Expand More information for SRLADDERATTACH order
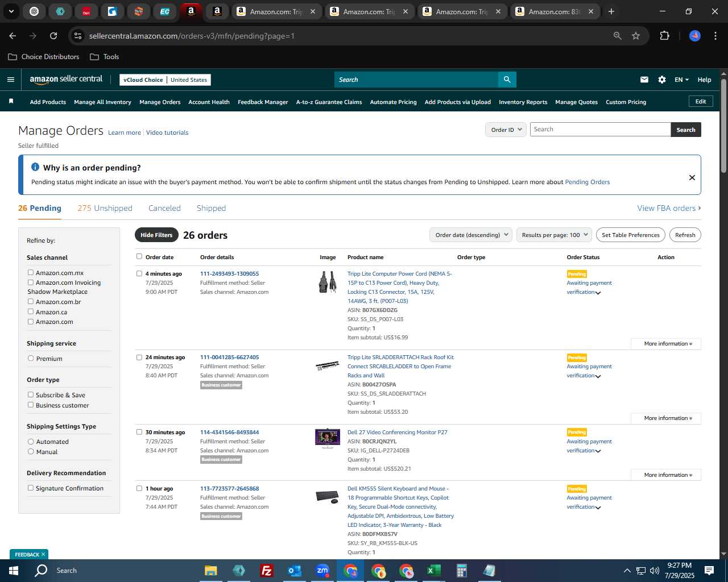The height and width of the screenshot is (582, 728). coord(666,418)
